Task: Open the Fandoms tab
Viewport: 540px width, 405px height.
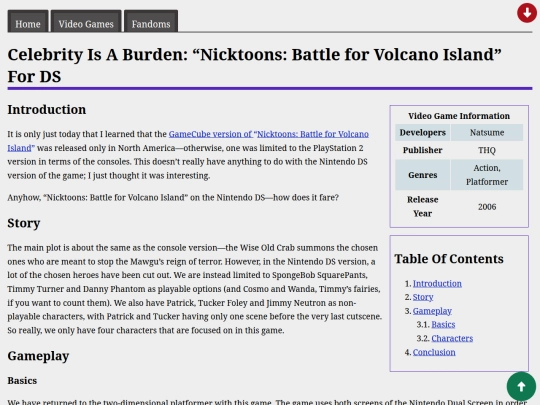Action: (x=151, y=21)
